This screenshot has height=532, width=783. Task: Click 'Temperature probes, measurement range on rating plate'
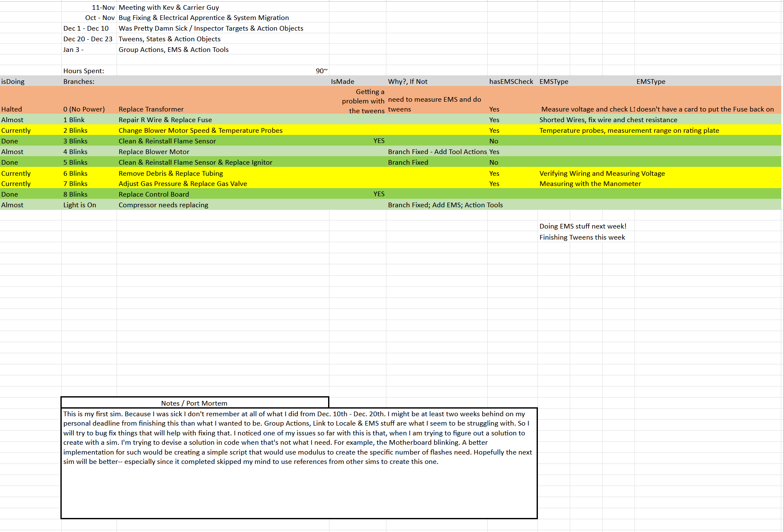click(629, 130)
